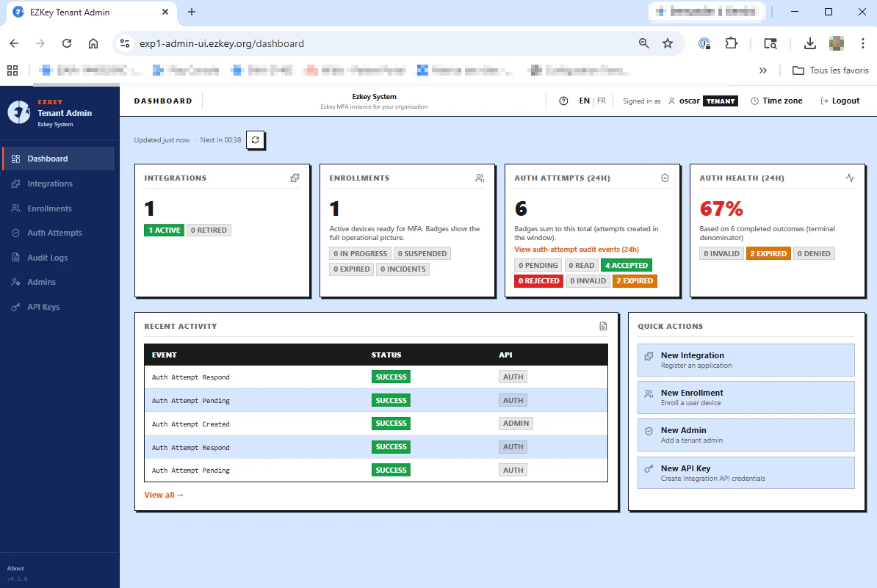Open the Integrations sidebar menu item
This screenshot has width=877, height=588.
tap(59, 184)
